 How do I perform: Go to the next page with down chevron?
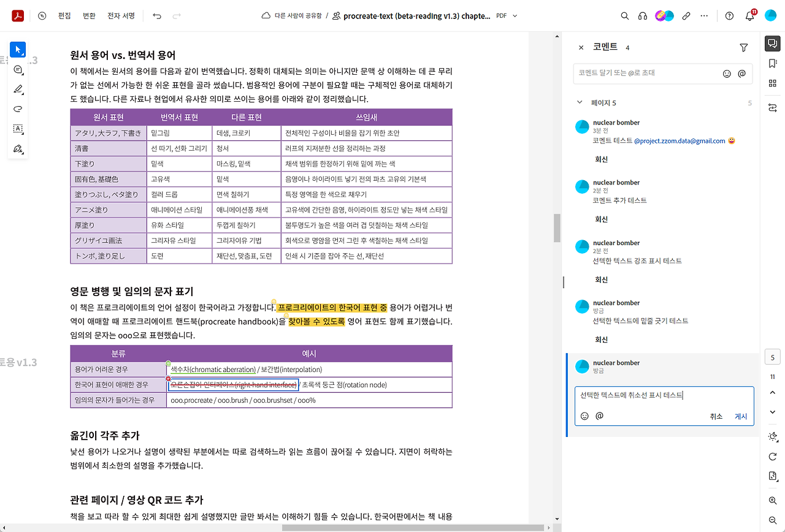pyautogui.click(x=772, y=412)
